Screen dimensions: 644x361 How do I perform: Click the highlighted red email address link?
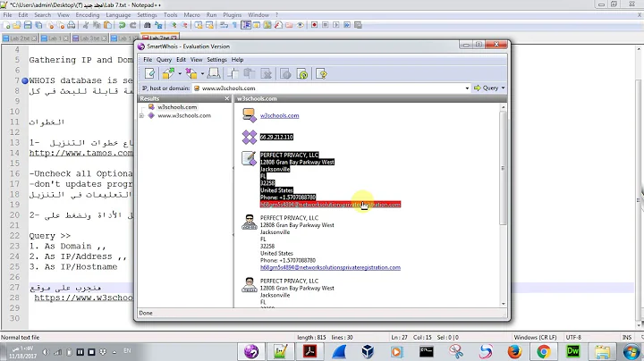(x=330, y=205)
